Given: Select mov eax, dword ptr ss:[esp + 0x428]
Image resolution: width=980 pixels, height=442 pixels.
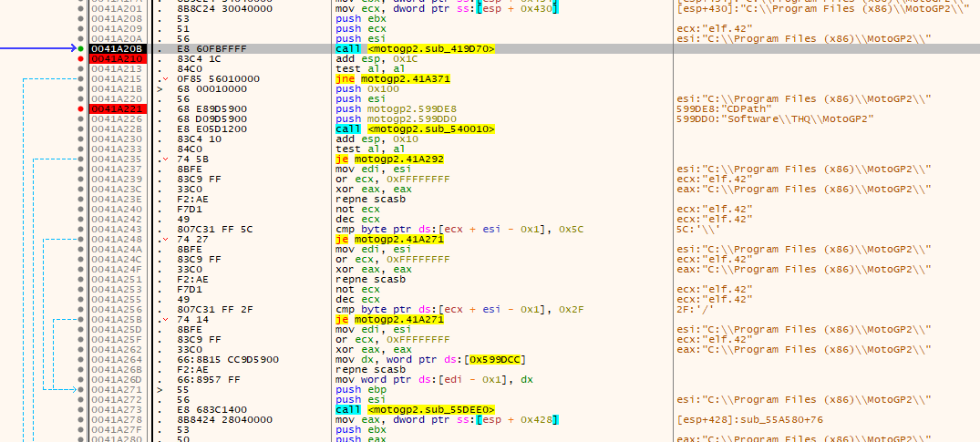Looking at the screenshot, I should click(x=448, y=419).
